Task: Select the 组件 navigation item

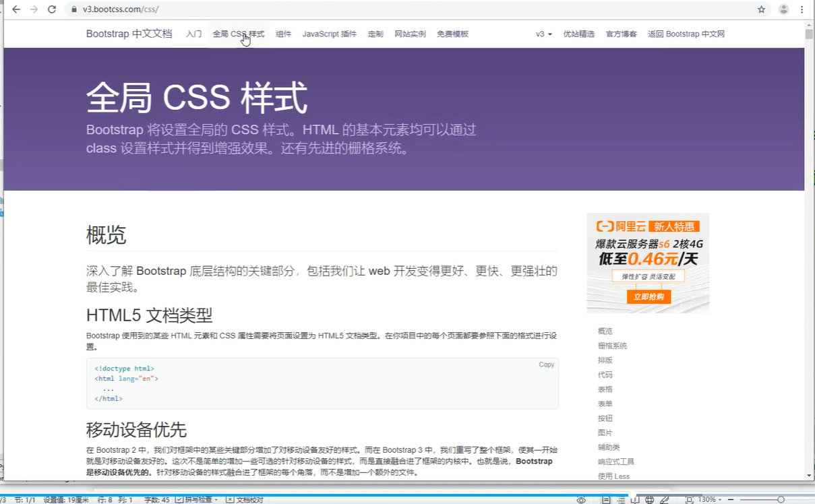Action: click(284, 34)
